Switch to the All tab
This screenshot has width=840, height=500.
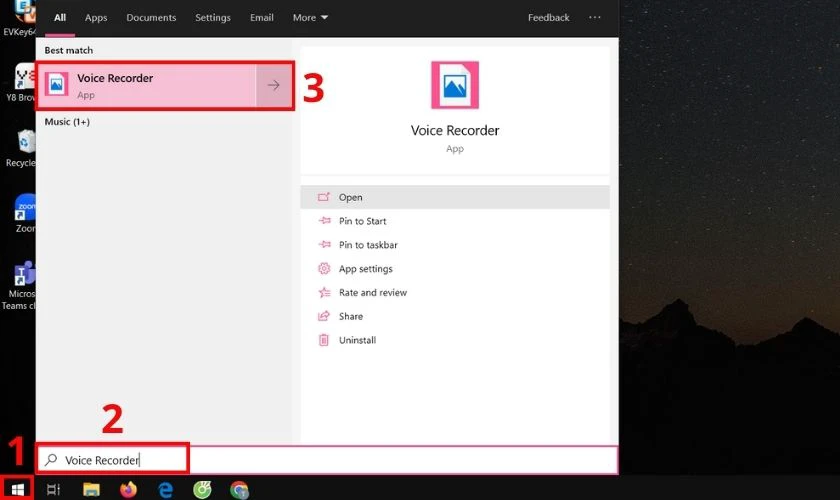point(60,18)
